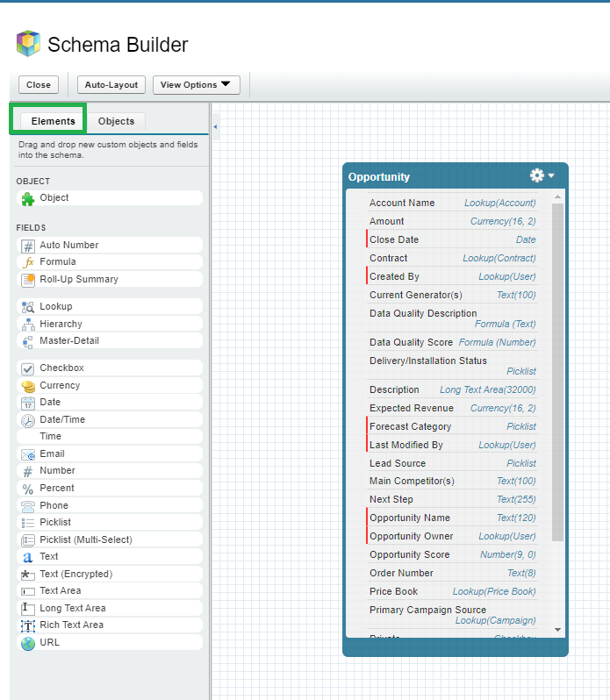Image resolution: width=610 pixels, height=700 pixels.
Task: Click the Time field element
Action: tap(110, 437)
